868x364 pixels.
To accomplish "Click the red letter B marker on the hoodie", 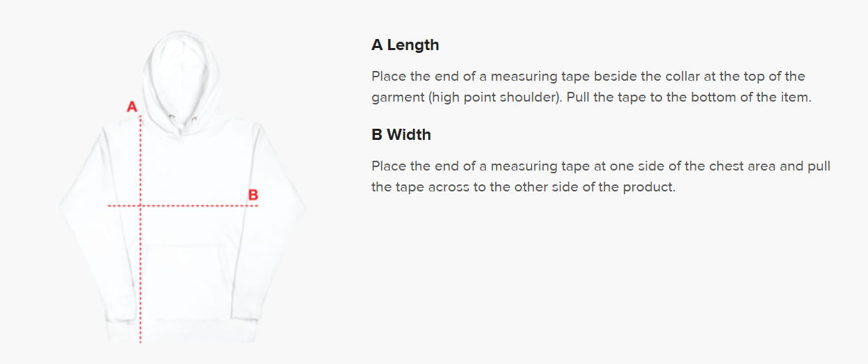I will tap(253, 195).
